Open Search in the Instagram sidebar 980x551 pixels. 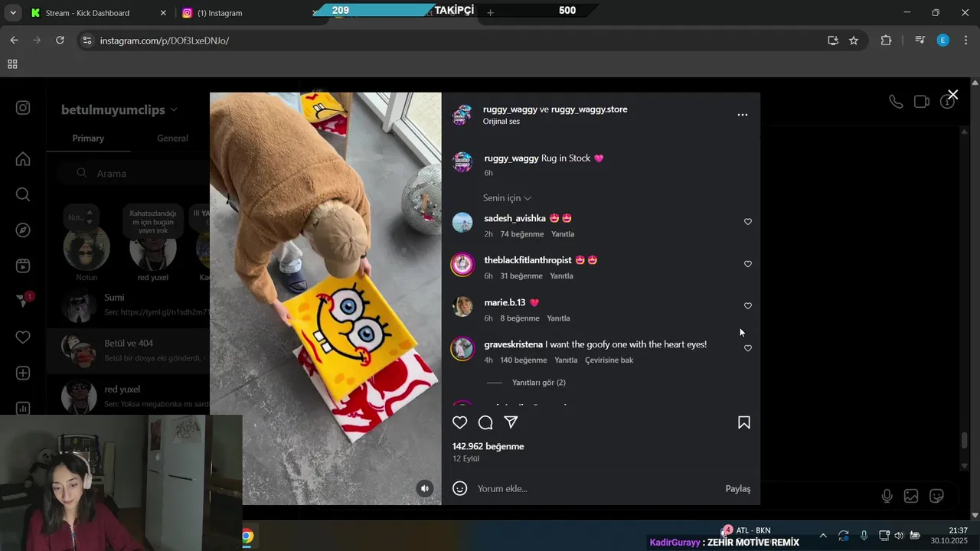tap(23, 194)
